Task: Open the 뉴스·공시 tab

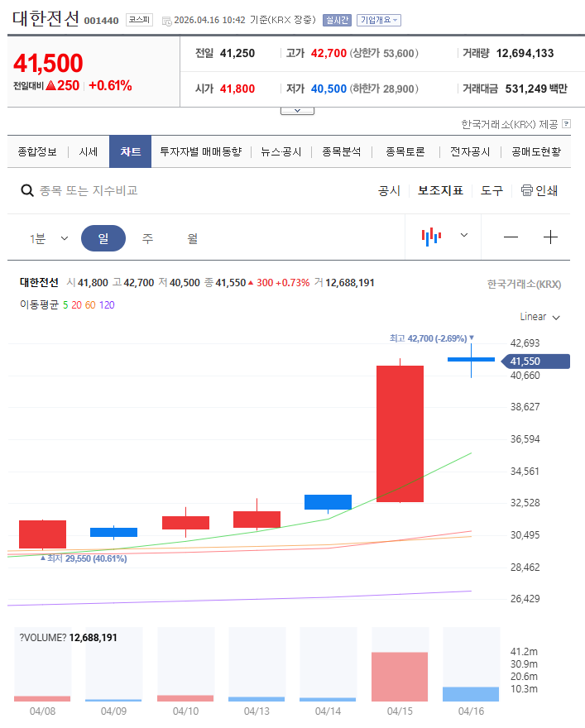Action: pos(281,152)
